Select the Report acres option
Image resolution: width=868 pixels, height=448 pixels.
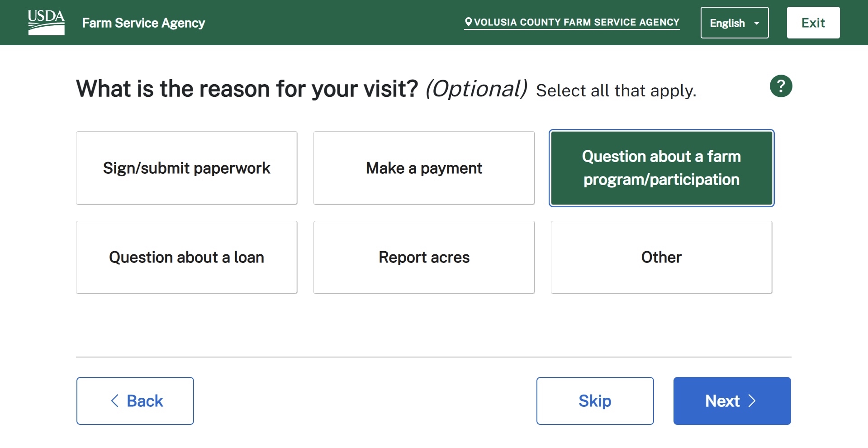[x=423, y=257]
